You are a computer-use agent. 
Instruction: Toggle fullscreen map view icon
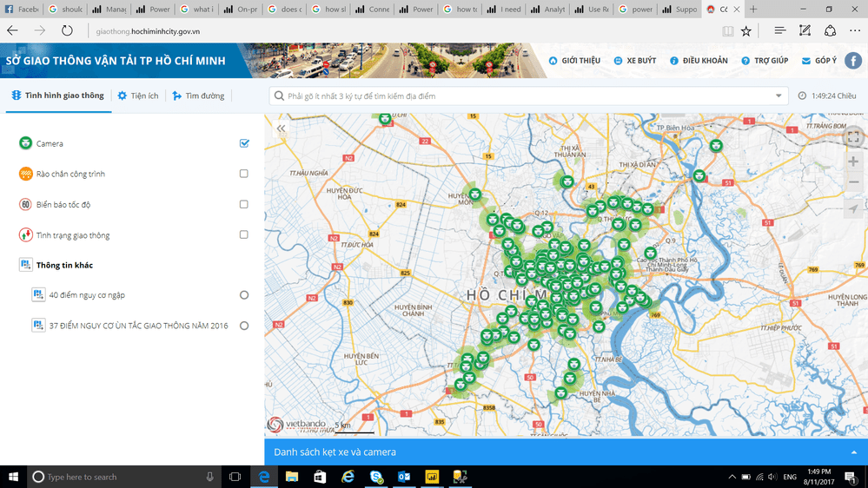(x=853, y=137)
